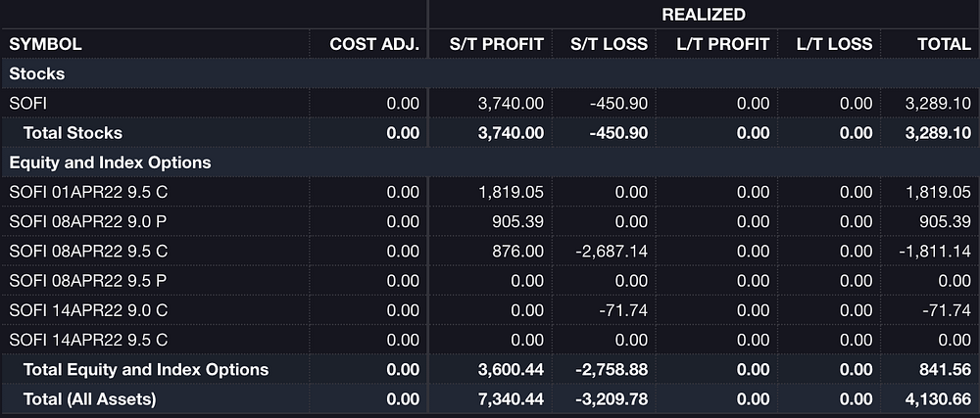
Task: Click the SOFI 08APR22 9.5 C symbol
Action: pos(88,252)
